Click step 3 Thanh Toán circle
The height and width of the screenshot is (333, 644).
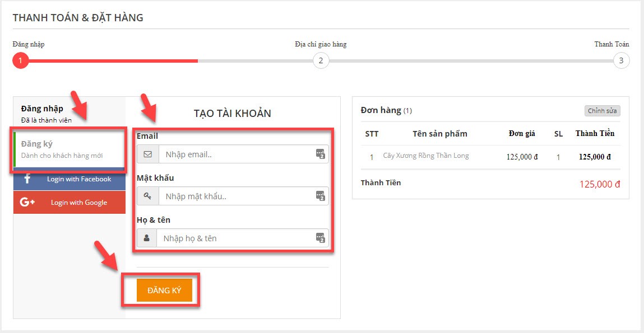[x=621, y=61]
